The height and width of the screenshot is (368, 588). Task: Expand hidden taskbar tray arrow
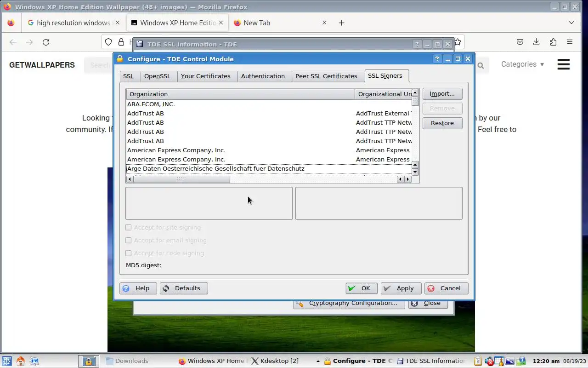(318, 361)
